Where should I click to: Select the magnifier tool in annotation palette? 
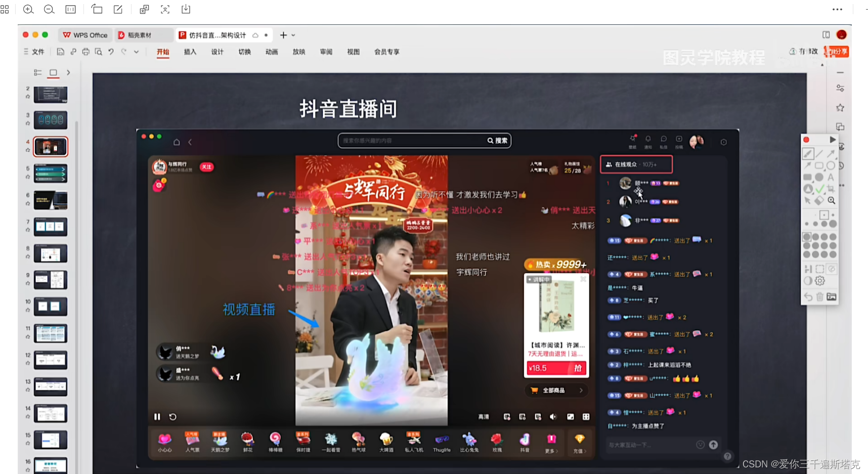[831, 200]
